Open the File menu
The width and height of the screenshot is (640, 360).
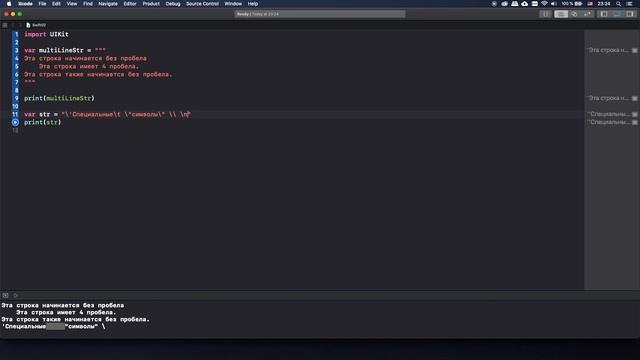coord(42,4)
